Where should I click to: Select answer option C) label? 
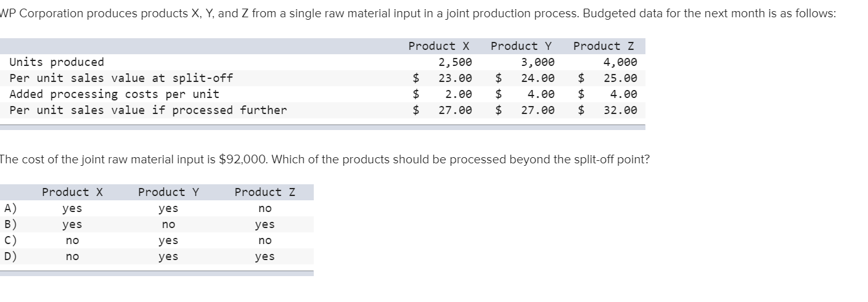pos(10,241)
